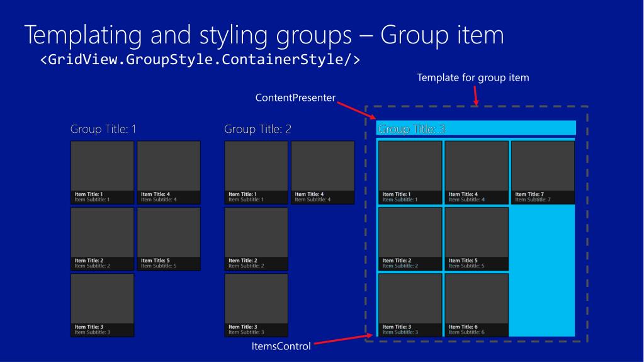Click the ContentPresenter label
The width and height of the screenshot is (644, 362).
(x=295, y=98)
